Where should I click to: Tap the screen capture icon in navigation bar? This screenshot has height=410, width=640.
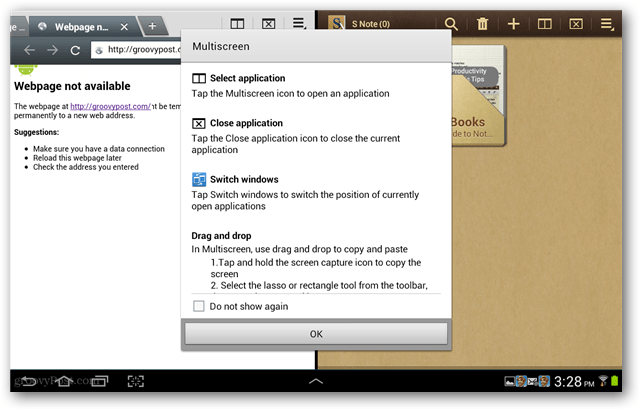click(x=136, y=381)
